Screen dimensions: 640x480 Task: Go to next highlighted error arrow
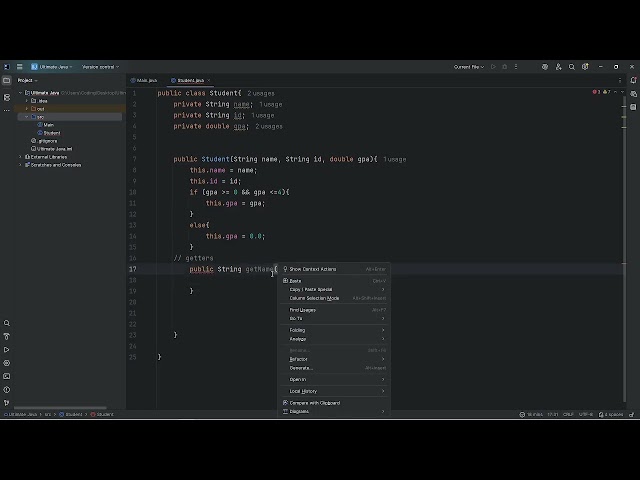coord(622,92)
